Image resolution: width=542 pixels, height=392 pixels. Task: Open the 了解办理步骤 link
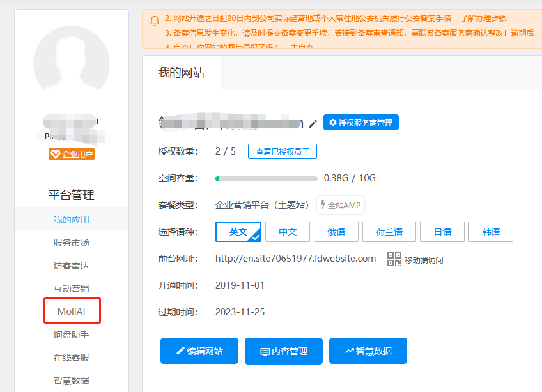[x=483, y=18]
